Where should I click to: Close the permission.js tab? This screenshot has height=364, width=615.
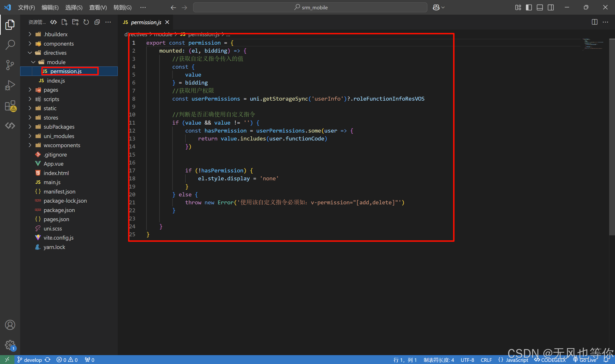coord(167,22)
